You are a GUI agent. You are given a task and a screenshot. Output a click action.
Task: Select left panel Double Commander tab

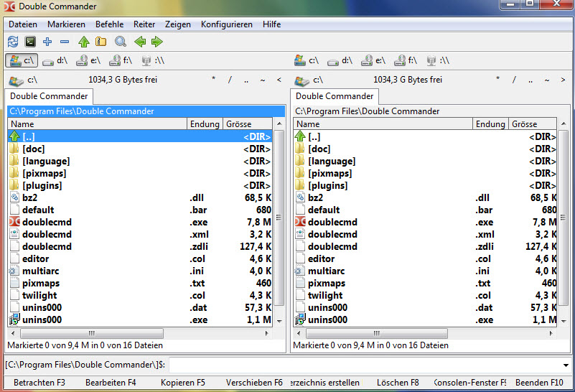coord(49,96)
